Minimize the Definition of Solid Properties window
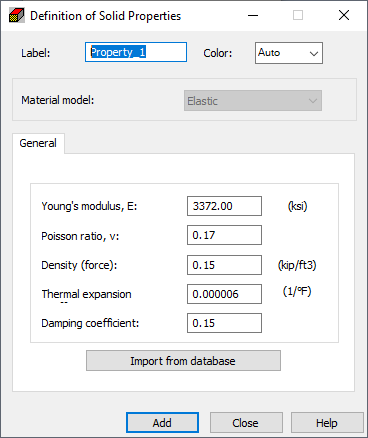 (x=253, y=15)
